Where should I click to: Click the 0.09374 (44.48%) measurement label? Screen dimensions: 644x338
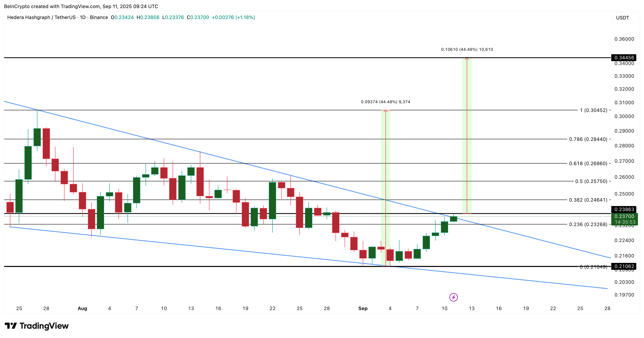point(386,102)
